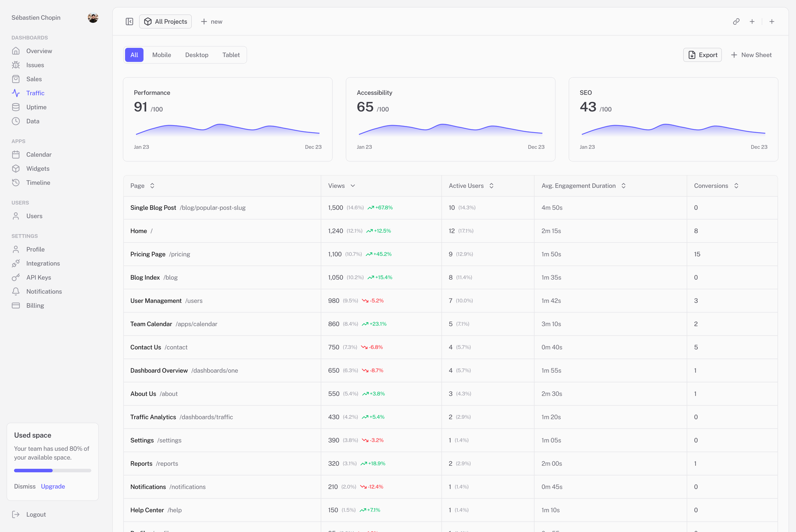Add a new tab
The image size is (796, 532).
pos(212,22)
